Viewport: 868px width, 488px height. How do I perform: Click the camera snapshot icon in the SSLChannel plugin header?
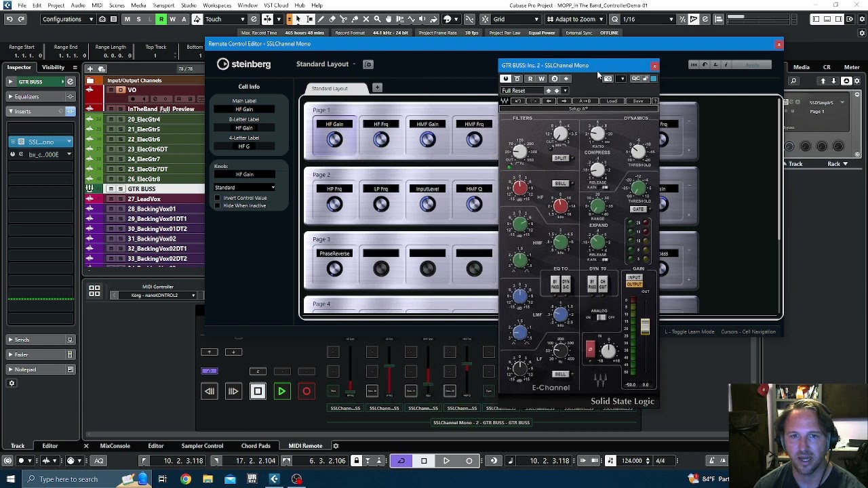608,79
